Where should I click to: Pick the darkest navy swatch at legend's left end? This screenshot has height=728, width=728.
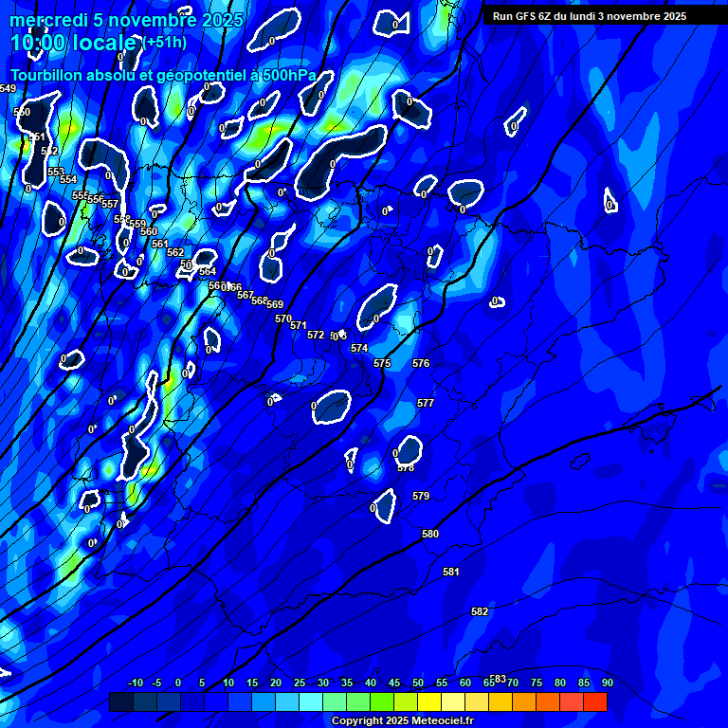click(121, 701)
